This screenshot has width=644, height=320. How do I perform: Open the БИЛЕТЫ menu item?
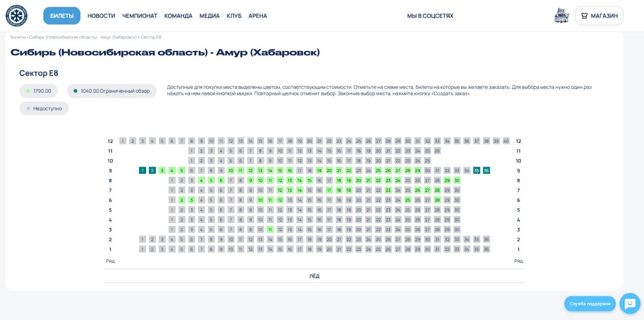click(x=62, y=16)
